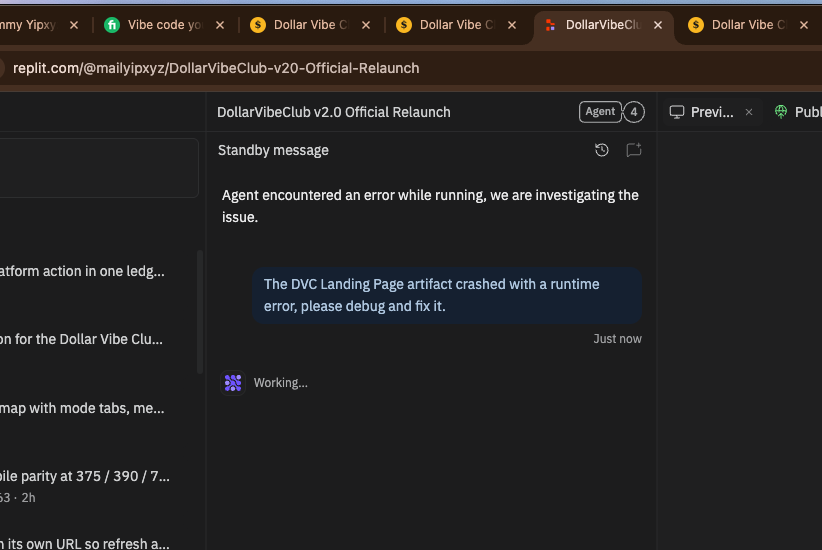Close the Yipxy browser tab
The image size is (822, 550).
tap(74, 25)
